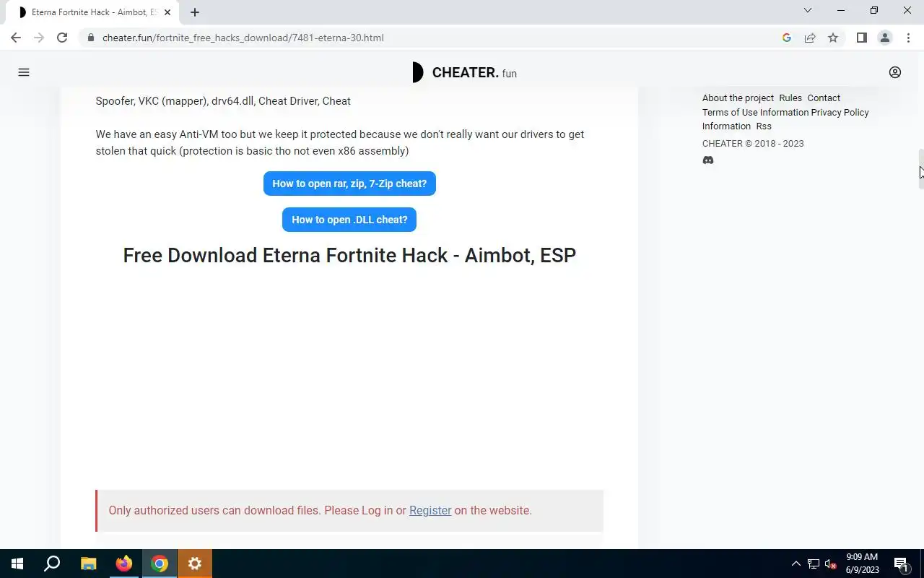Click 'How to open .DLL cheat?' button
The image size is (924, 578).
pyautogui.click(x=349, y=220)
